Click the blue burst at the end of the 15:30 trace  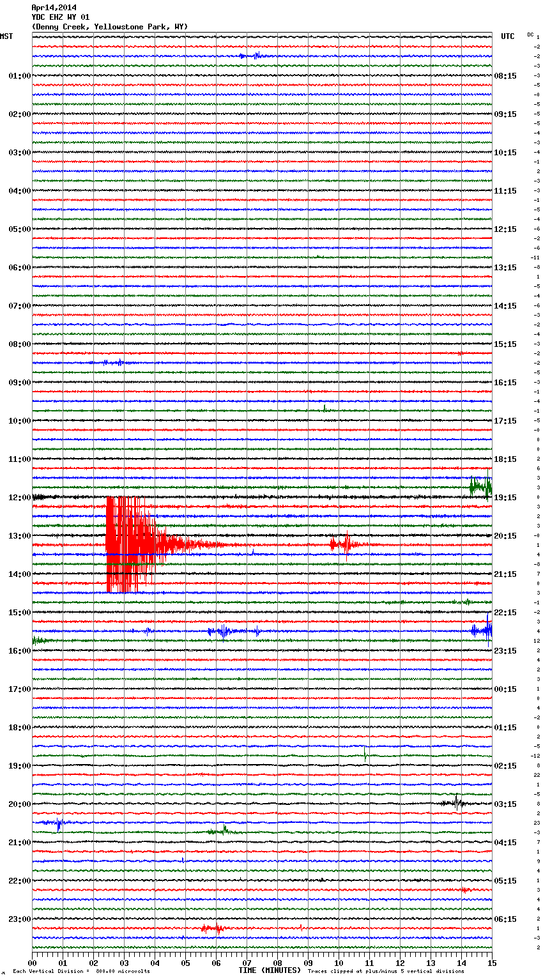tap(482, 631)
